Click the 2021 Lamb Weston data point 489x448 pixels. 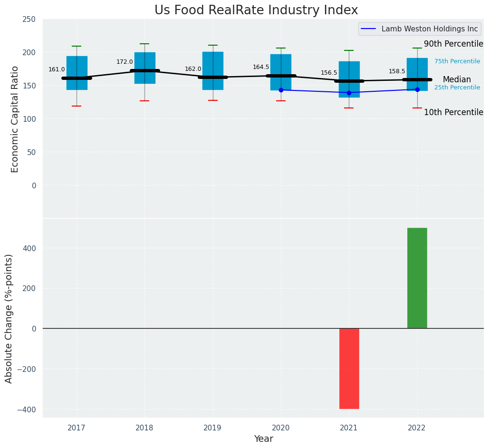tap(349, 93)
